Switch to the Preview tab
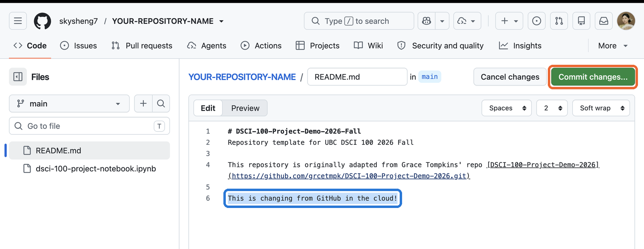 pos(245,108)
